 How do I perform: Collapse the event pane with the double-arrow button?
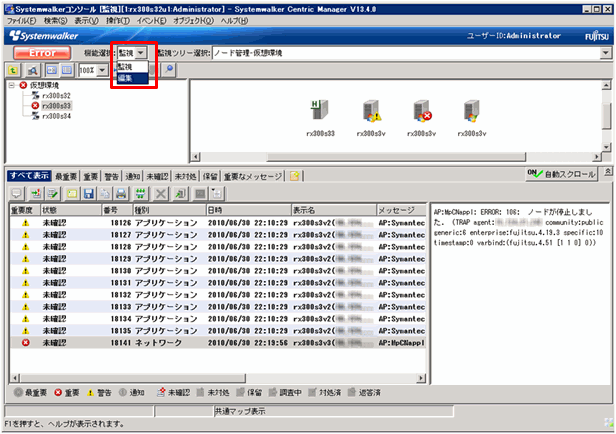[x=608, y=172]
